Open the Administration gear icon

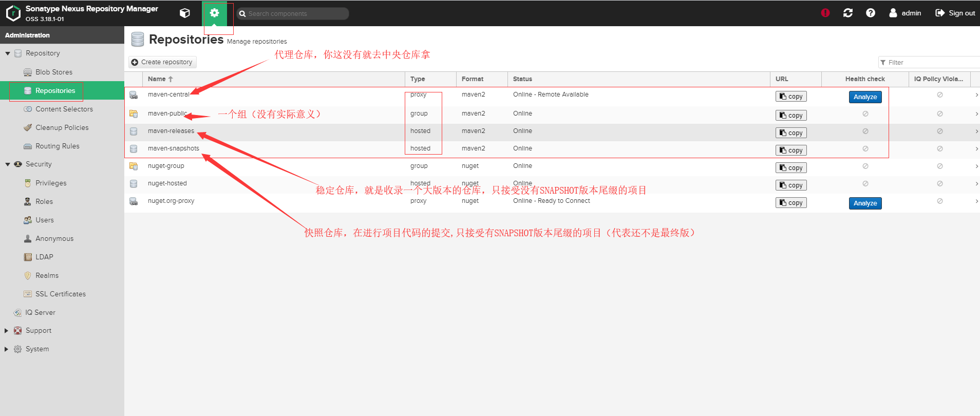click(x=215, y=13)
